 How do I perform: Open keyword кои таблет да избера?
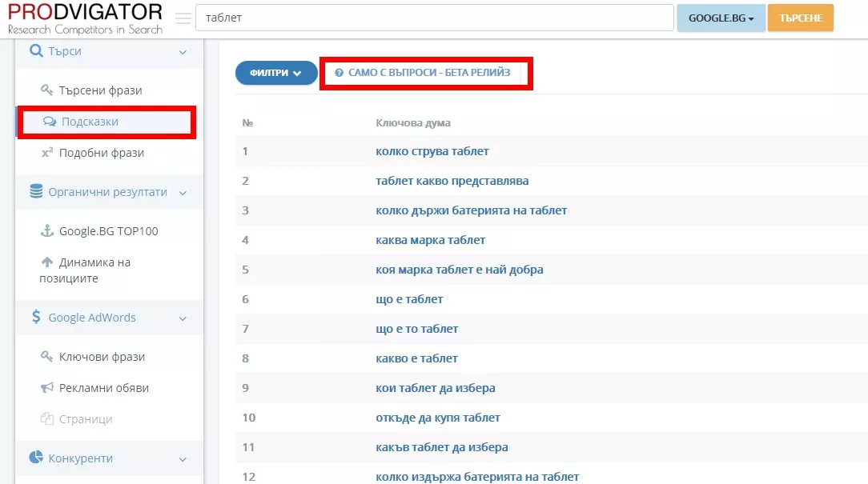436,388
